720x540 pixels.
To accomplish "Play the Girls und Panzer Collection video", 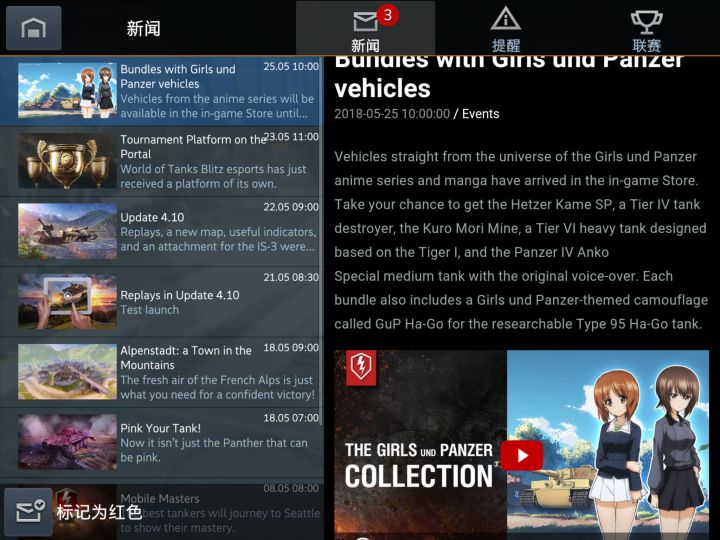I will coord(522,456).
